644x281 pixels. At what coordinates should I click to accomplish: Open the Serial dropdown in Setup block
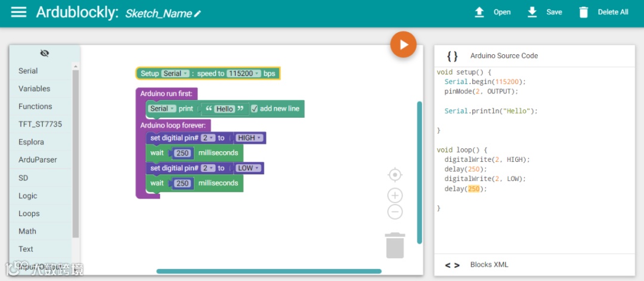[x=175, y=73]
